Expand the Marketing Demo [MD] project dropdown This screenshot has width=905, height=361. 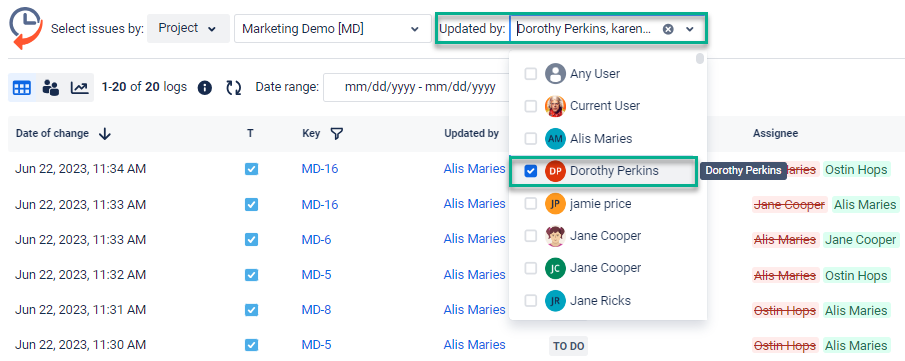331,29
